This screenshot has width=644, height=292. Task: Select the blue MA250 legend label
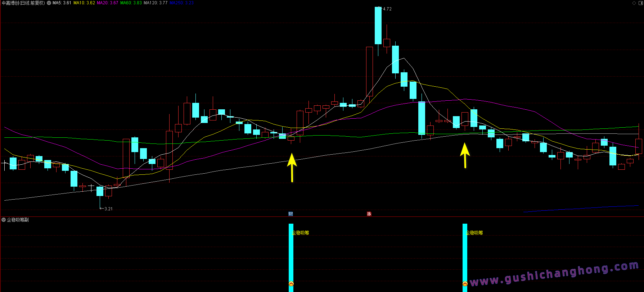181,3
